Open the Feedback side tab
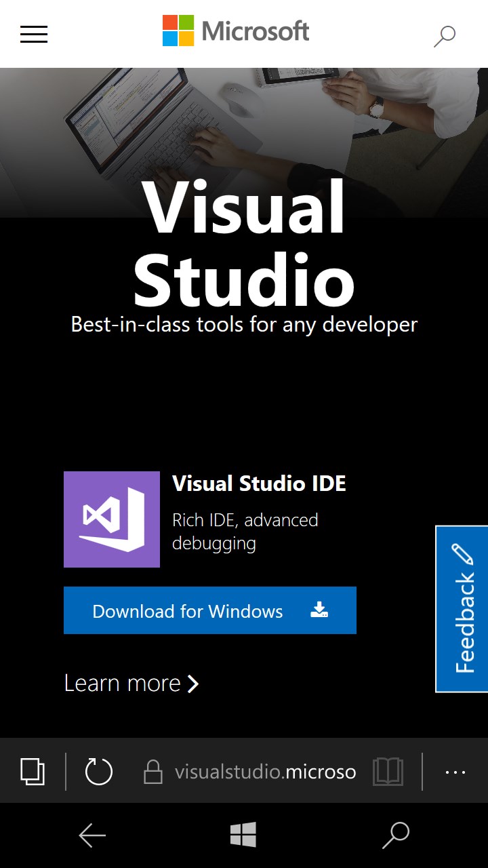The width and height of the screenshot is (488, 868). pyautogui.click(x=462, y=609)
